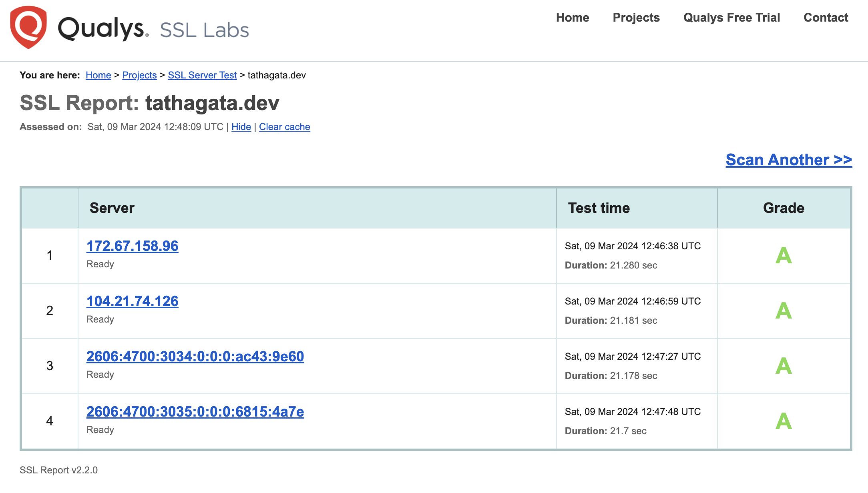Clear cache for this SSL report
The image size is (868, 493).
coord(284,127)
